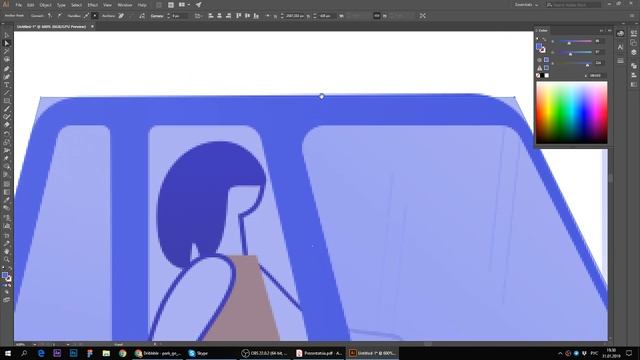Select the Type tool
Viewport: 640px width, 360px height.
tap(7, 84)
